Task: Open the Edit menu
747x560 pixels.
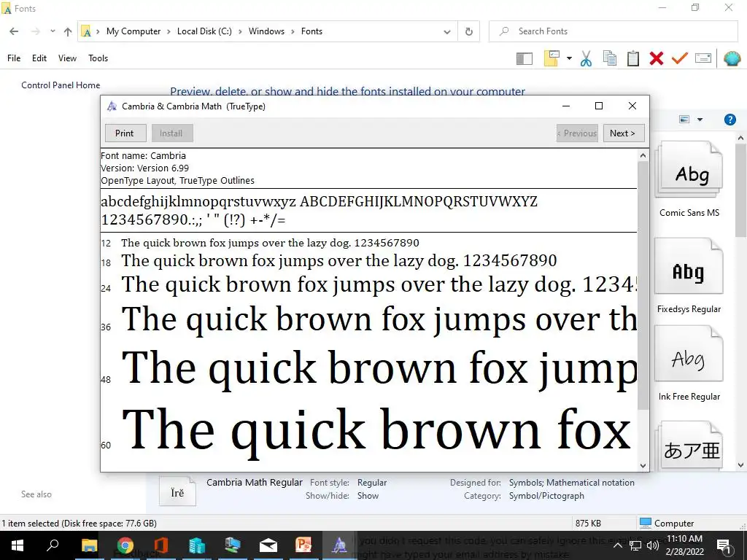Action: point(39,58)
